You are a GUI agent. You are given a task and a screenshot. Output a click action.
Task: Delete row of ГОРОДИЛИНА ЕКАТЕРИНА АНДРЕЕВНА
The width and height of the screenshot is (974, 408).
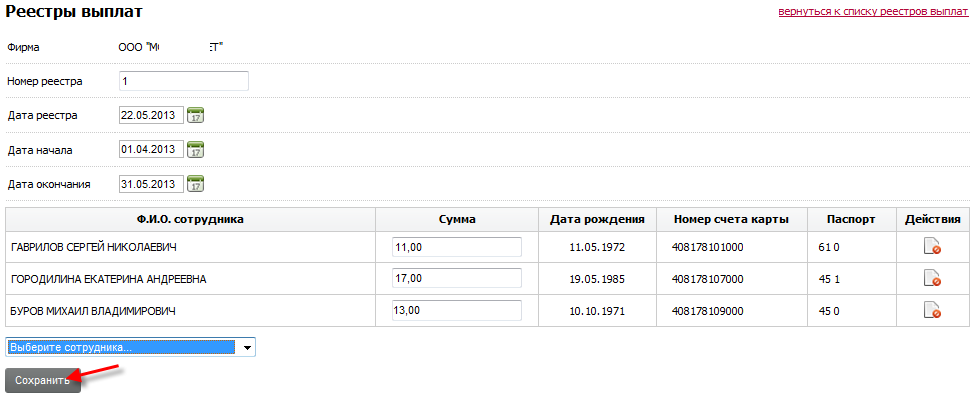click(932, 279)
